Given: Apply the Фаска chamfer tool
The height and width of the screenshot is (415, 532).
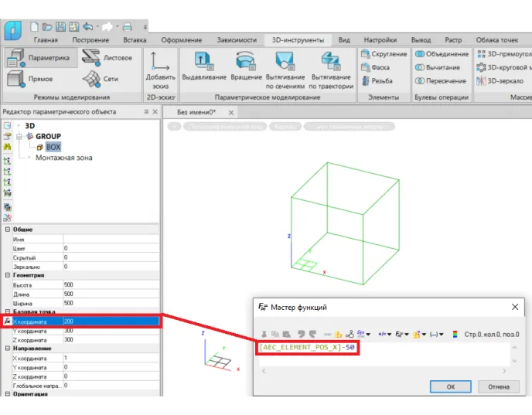Looking at the screenshot, I should click(x=375, y=67).
